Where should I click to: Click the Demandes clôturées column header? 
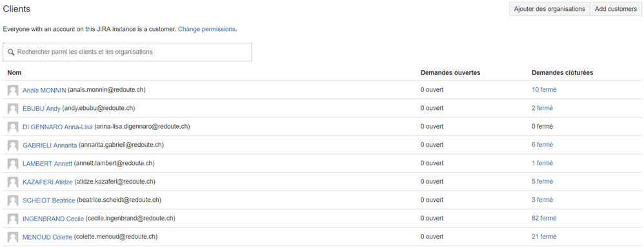pos(562,73)
